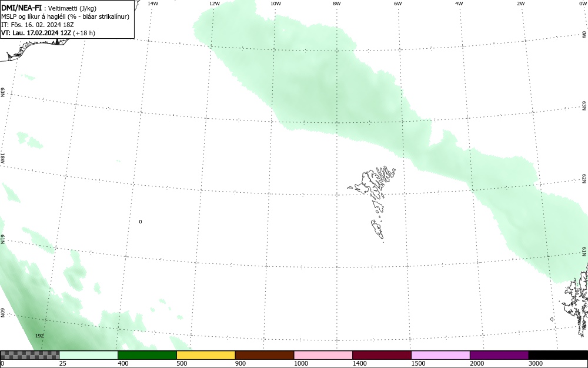Viewport: 588px width, 368px height.
Task: Click the '8W' longitude label
Action: click(337, 4)
